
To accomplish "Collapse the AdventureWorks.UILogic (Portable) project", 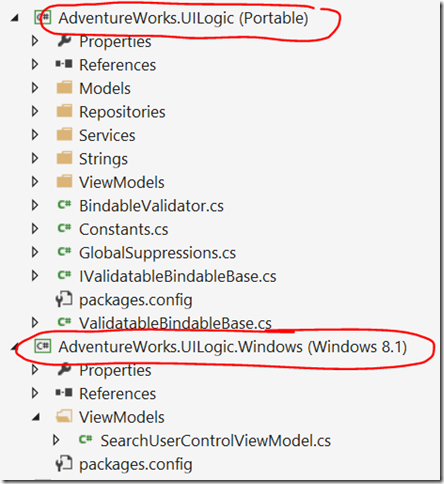I will coord(14,19).
